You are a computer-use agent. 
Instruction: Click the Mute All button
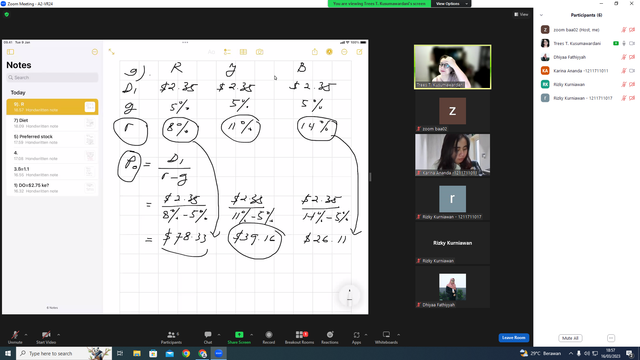point(570,338)
